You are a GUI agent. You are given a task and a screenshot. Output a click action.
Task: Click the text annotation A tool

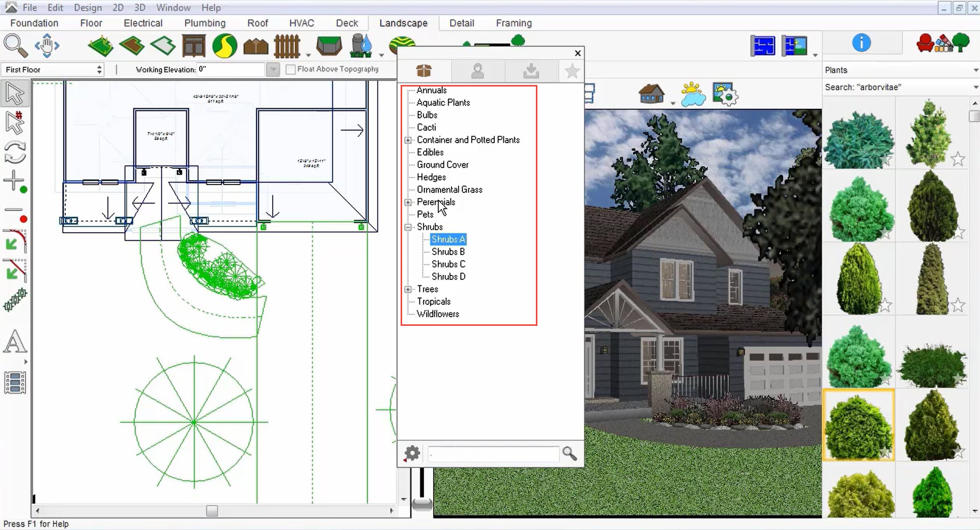point(15,342)
